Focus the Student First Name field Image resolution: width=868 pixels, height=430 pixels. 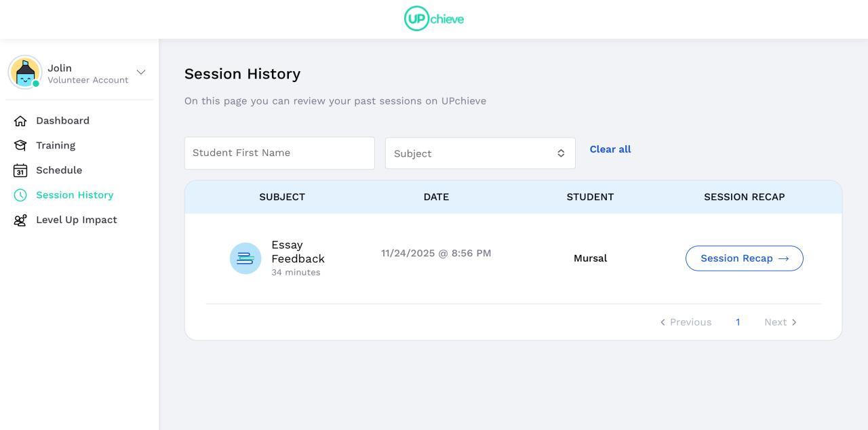click(x=279, y=153)
